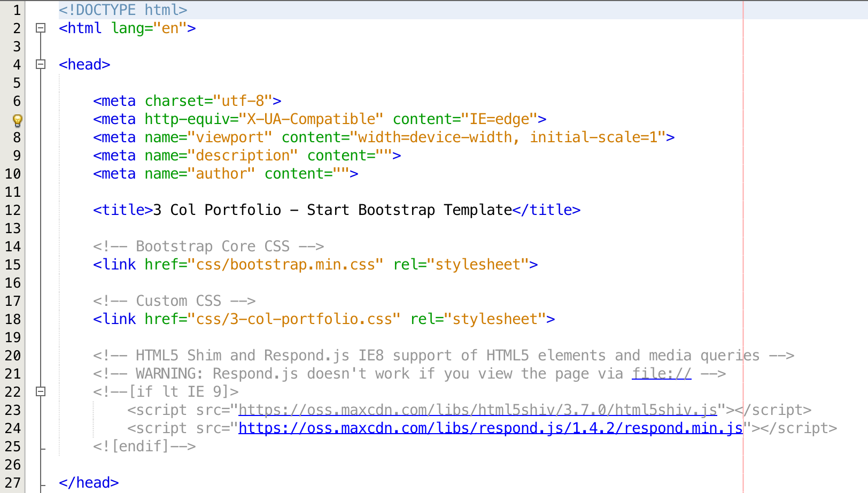Click the title text '3 Col Portfolio'
This screenshot has width=868, height=493.
click(217, 210)
